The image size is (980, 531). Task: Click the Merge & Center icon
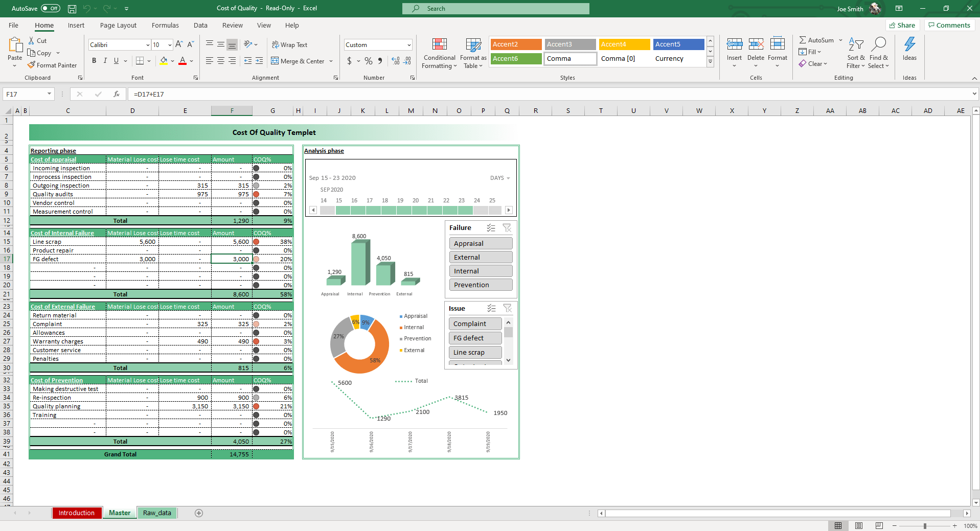tap(275, 61)
